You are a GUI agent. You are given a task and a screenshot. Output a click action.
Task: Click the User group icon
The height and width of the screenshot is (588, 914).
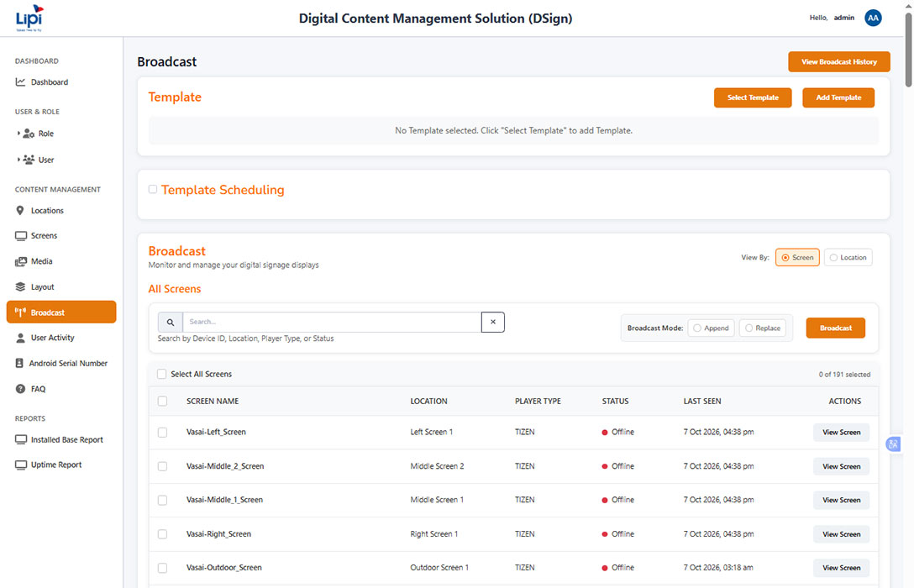[x=29, y=160]
